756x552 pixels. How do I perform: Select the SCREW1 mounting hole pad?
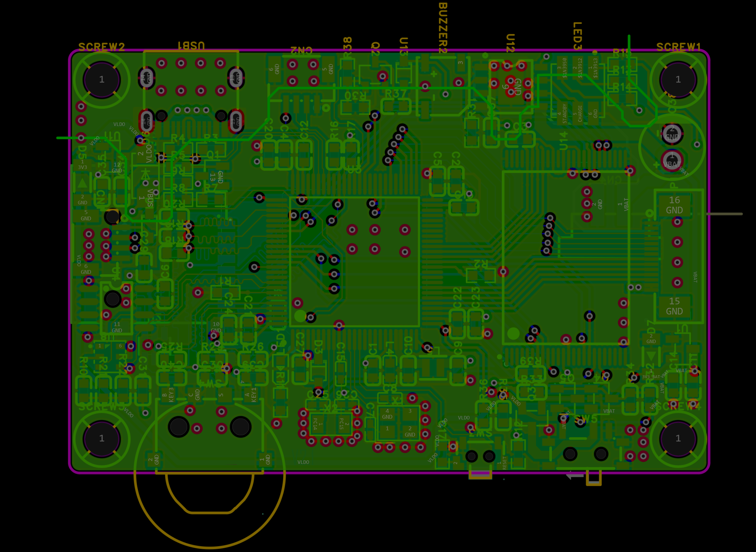[678, 80]
